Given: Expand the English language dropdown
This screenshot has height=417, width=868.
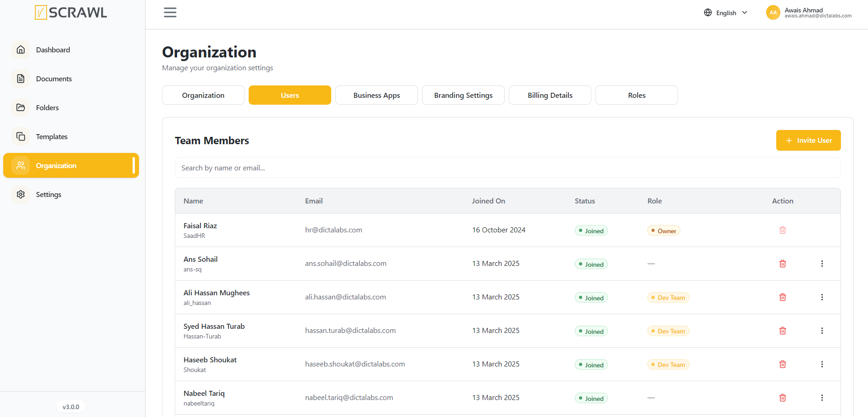Looking at the screenshot, I should 726,13.
